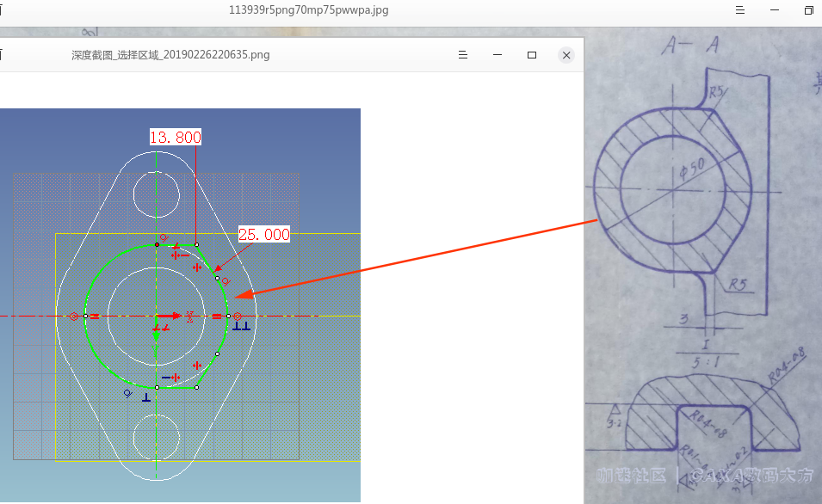This screenshot has width=822, height=504.
Task: Click the top point of green arc
Action: pos(157,244)
